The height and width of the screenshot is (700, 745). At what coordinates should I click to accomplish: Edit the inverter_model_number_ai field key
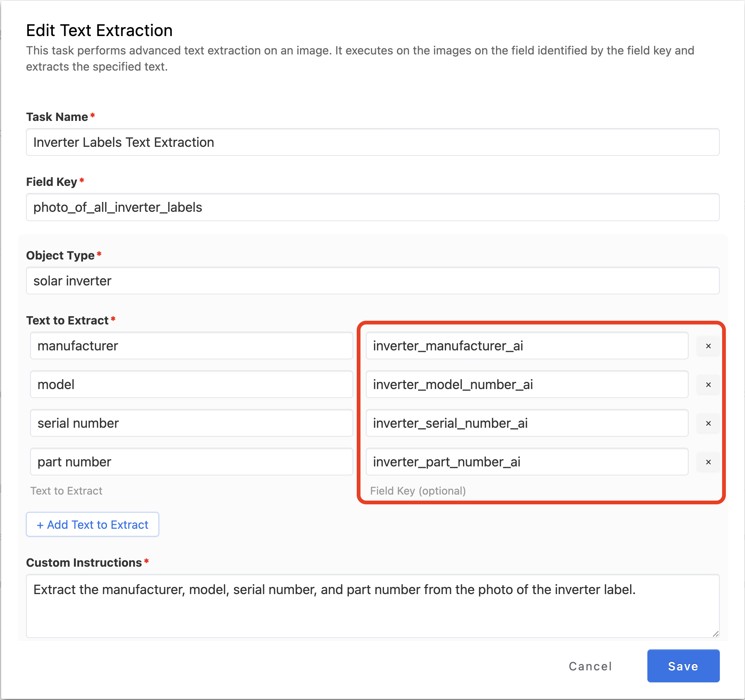pos(527,385)
